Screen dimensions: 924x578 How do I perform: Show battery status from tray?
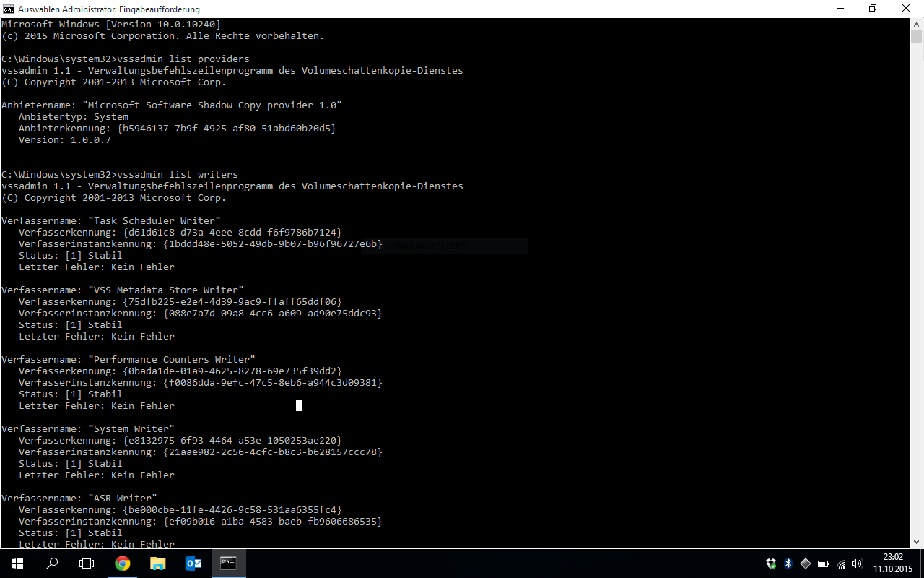[824, 564]
